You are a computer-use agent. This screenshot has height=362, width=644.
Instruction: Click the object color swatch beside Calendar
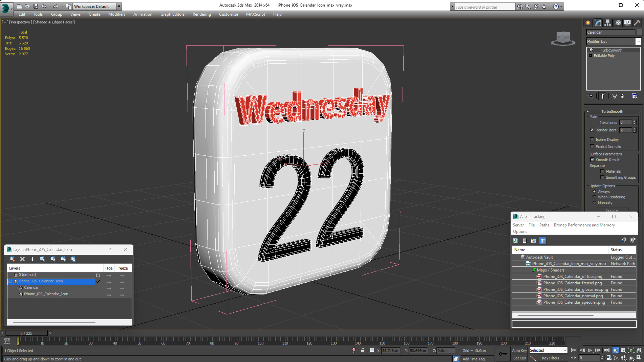click(639, 32)
